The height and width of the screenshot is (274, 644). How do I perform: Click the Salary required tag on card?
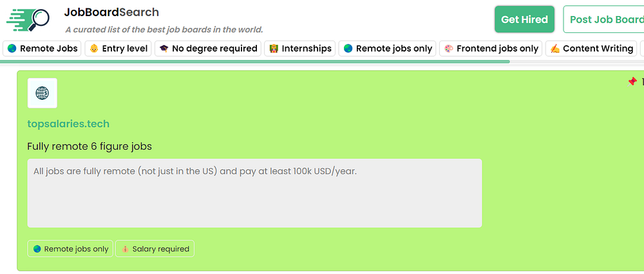click(x=155, y=249)
